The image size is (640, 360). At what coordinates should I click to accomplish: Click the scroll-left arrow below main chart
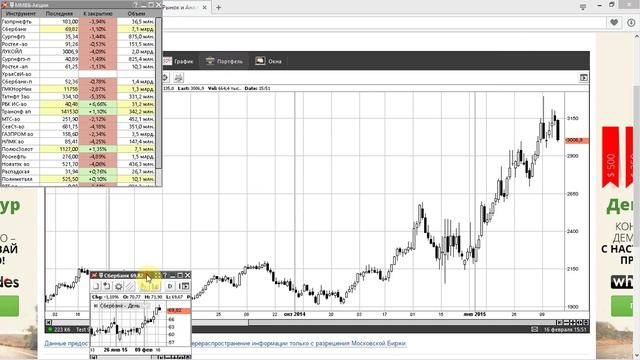point(49,322)
